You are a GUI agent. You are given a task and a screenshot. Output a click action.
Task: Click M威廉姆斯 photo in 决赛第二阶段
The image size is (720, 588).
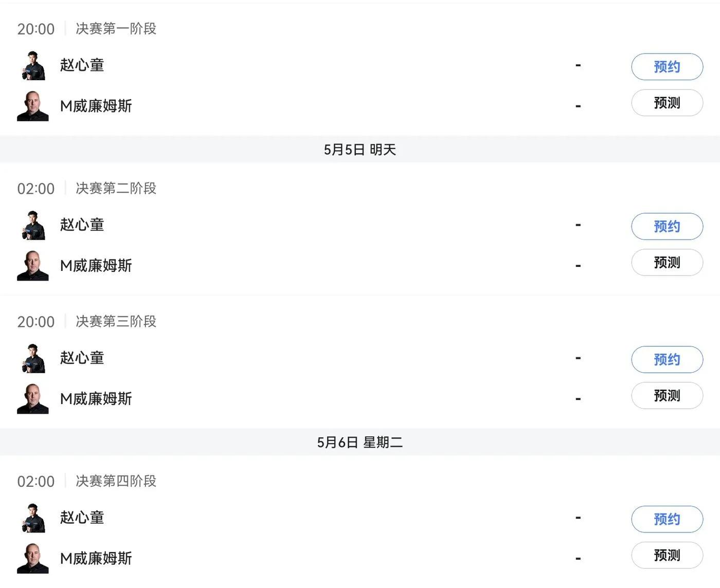[x=33, y=265]
